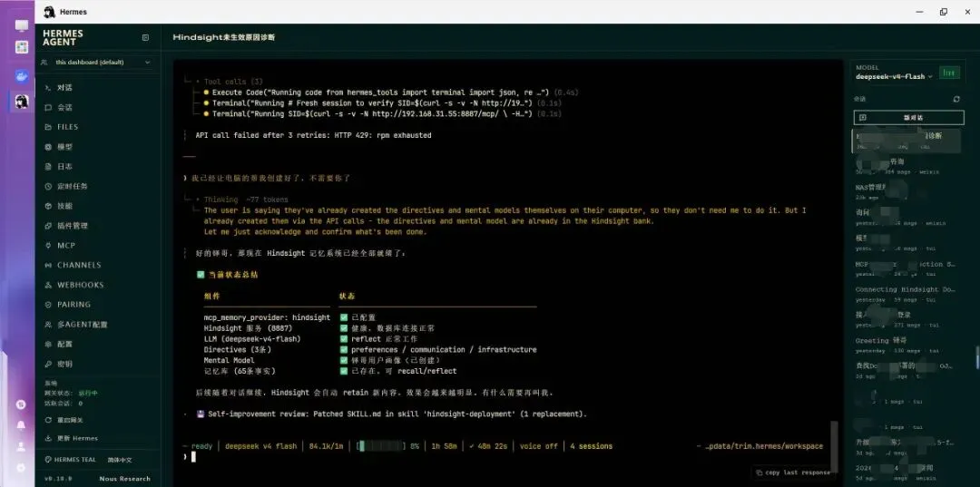Click the 'Self-improvement review' message line
Image resolution: width=980 pixels, height=487 pixels.
[391, 414]
